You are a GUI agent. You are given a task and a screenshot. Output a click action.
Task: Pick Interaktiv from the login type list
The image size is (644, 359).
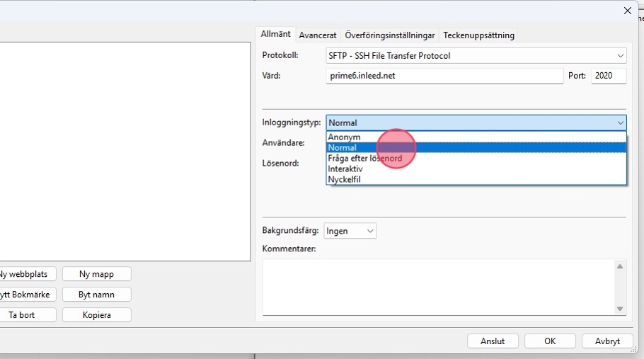[346, 169]
